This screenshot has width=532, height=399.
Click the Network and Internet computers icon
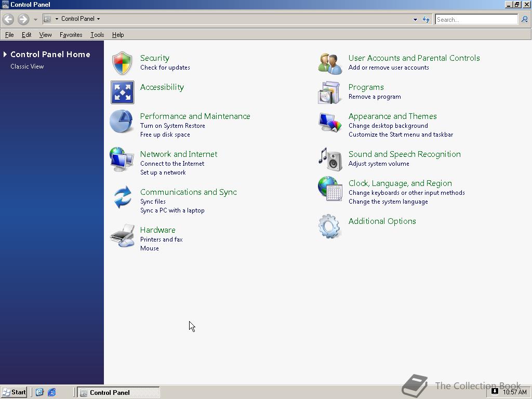[122, 159]
